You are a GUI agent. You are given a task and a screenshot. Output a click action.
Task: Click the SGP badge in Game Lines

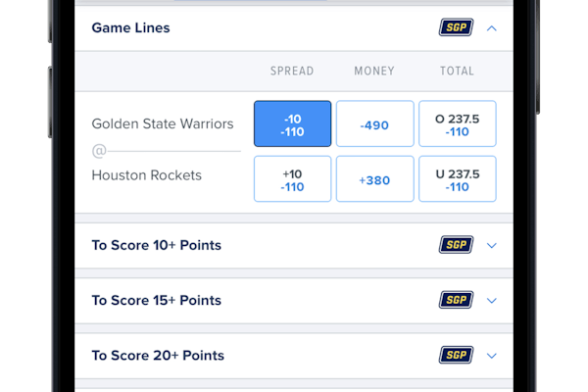[x=456, y=27]
